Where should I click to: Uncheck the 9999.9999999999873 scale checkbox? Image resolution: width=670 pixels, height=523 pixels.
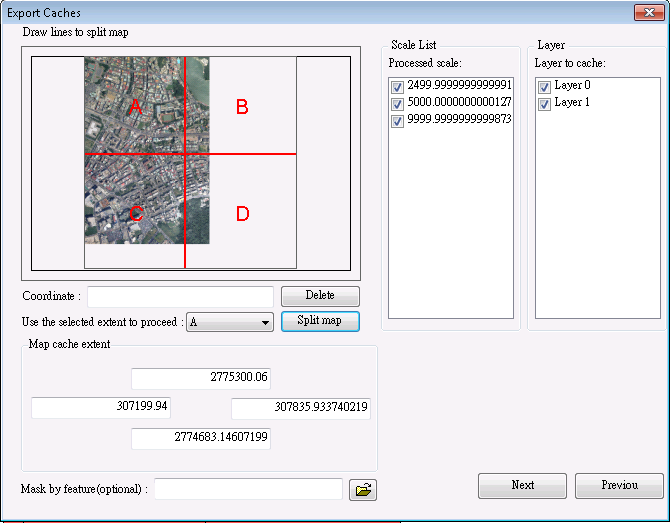[x=397, y=121]
